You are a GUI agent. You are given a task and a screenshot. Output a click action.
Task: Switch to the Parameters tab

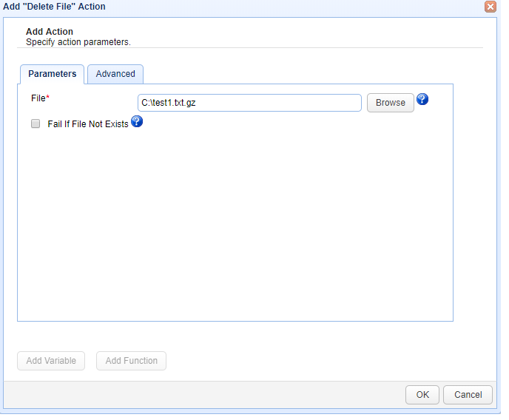(x=52, y=74)
